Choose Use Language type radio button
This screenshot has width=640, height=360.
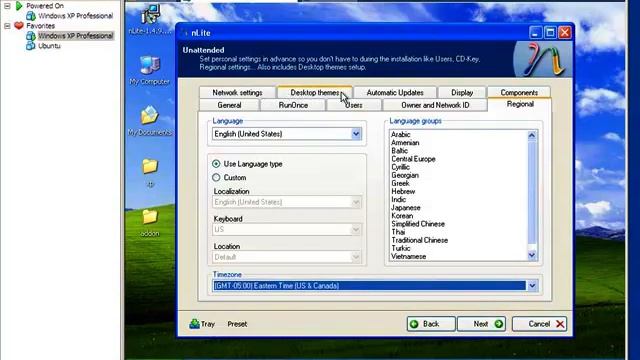coord(216,164)
